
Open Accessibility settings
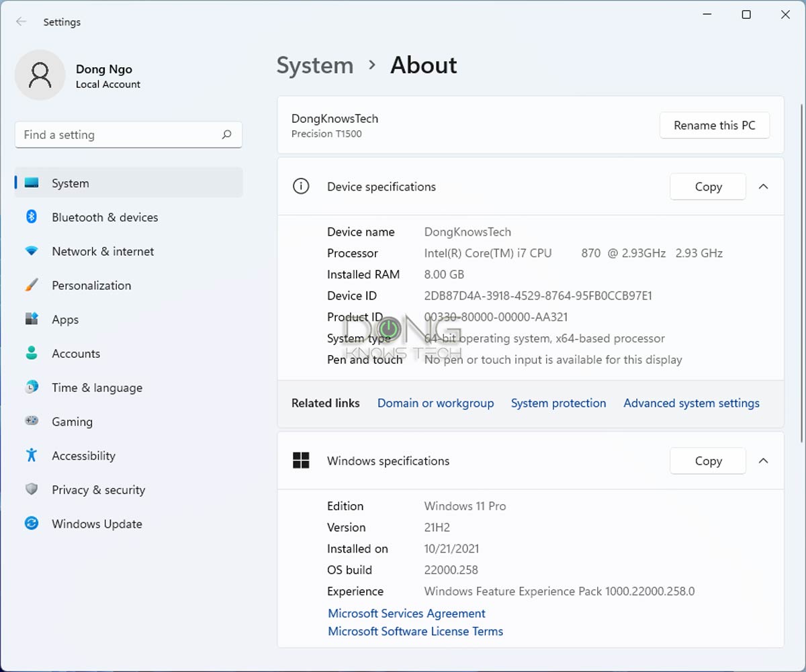pos(128,455)
